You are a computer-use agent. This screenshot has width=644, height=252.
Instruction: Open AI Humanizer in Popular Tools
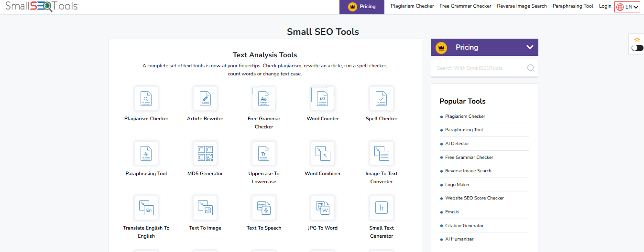pyautogui.click(x=459, y=239)
